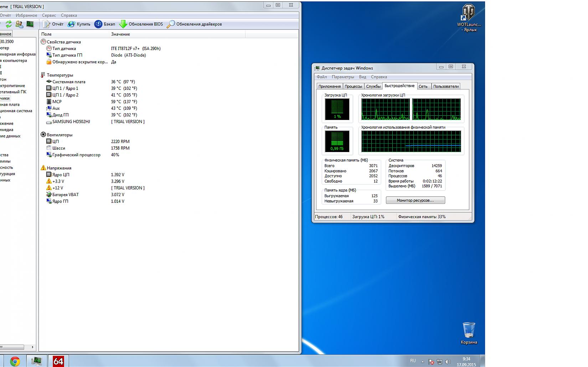Screen dimensions: 588x367
Task: Click the green Refresh arrows toolbar icon
Action: 9,24
